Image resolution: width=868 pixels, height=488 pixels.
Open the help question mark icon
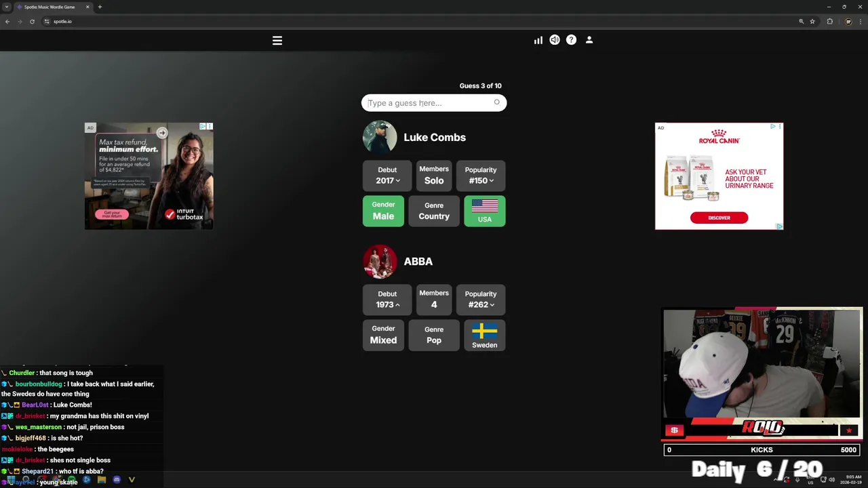click(571, 40)
